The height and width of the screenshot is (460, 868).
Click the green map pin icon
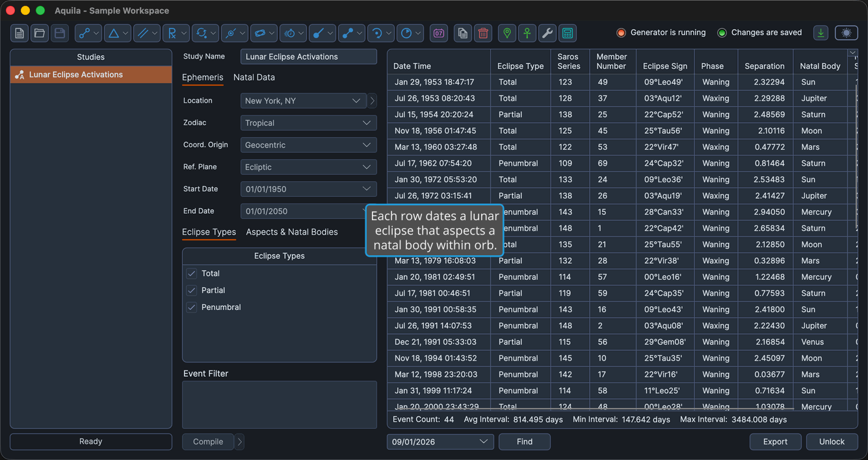(x=507, y=33)
